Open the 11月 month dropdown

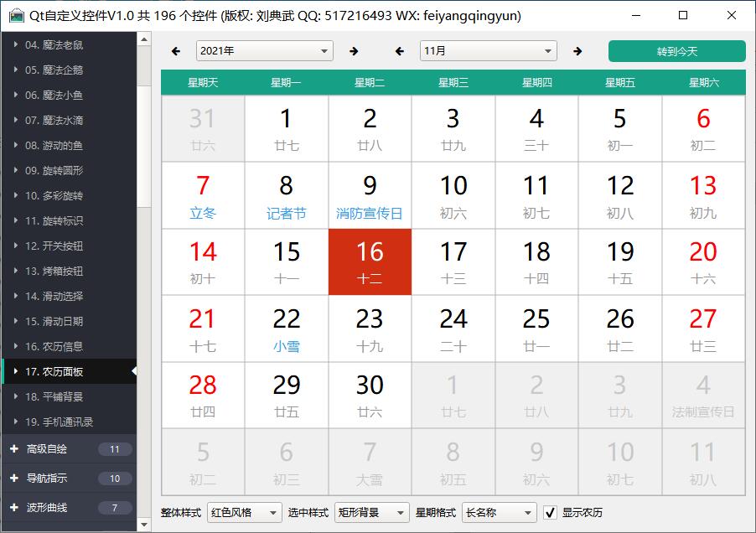click(488, 51)
